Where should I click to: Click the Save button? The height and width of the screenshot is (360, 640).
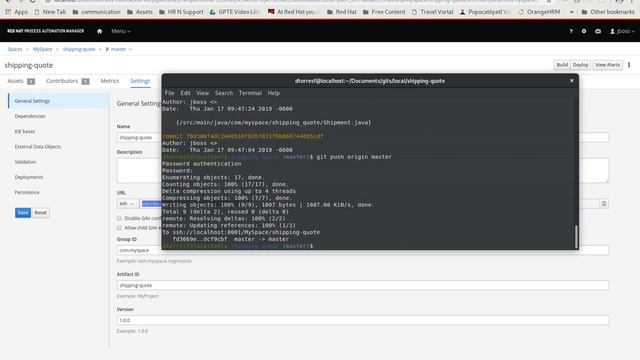coord(23,213)
